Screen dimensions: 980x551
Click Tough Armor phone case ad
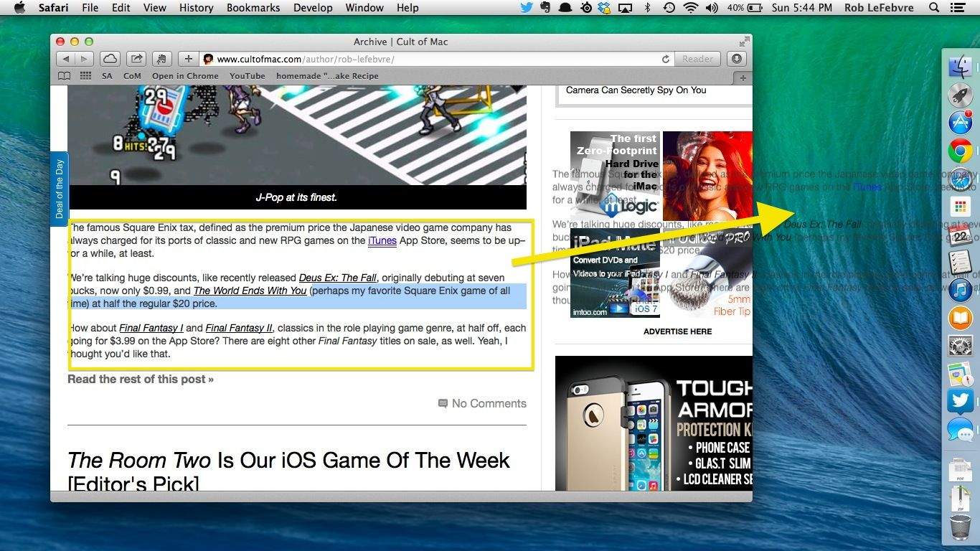[654, 423]
